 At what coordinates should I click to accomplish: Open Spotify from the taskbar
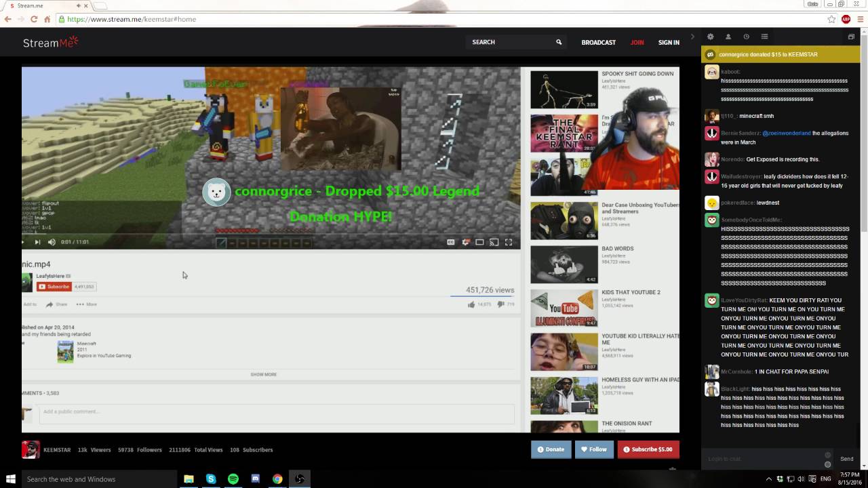(x=233, y=479)
